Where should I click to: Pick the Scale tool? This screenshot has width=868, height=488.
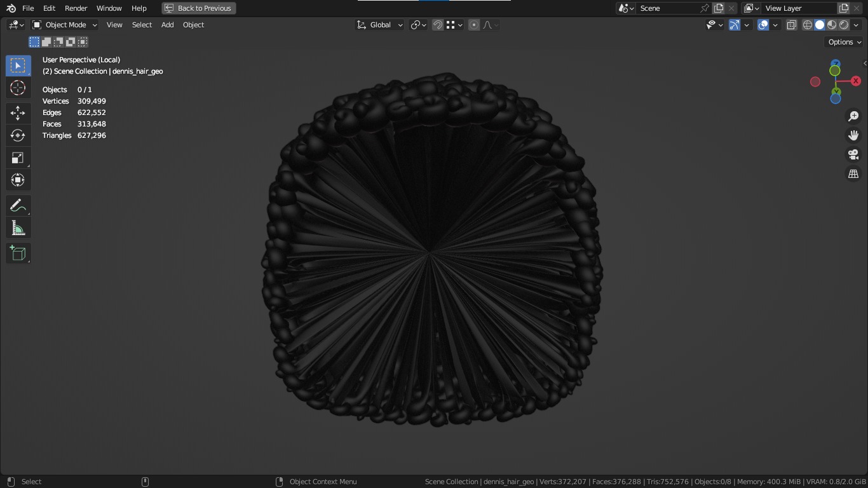[x=18, y=158]
